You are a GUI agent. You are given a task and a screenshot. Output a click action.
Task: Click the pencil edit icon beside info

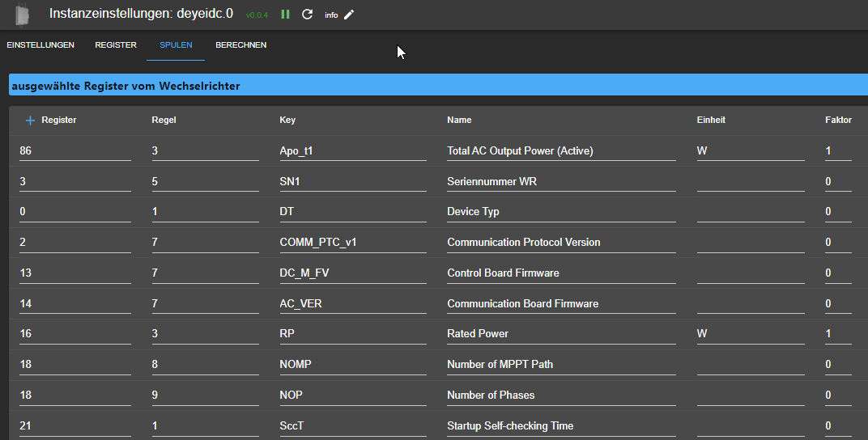349,15
